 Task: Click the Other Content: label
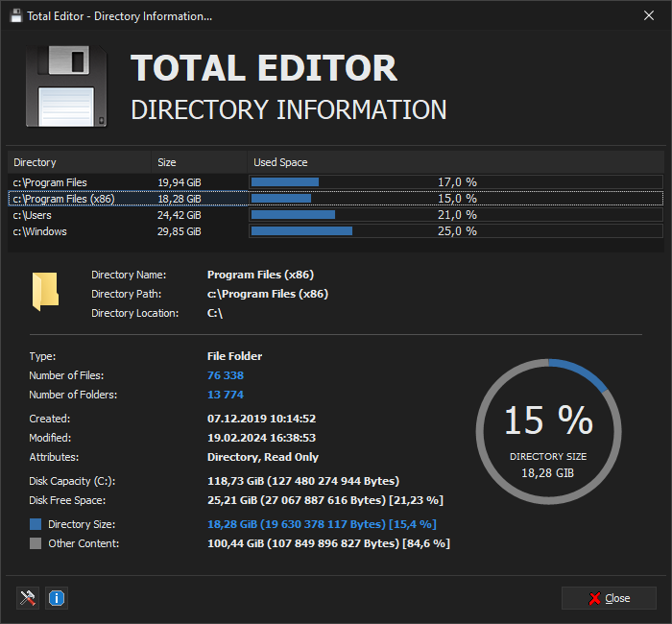coord(84,543)
